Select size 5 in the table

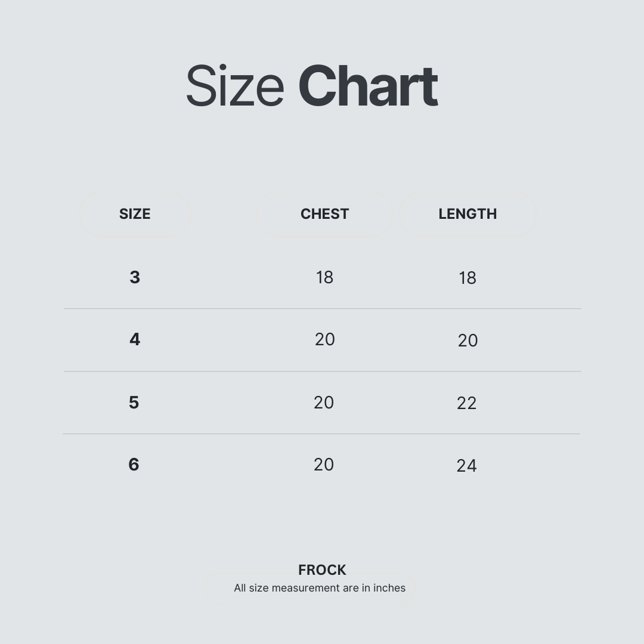pyautogui.click(x=134, y=402)
